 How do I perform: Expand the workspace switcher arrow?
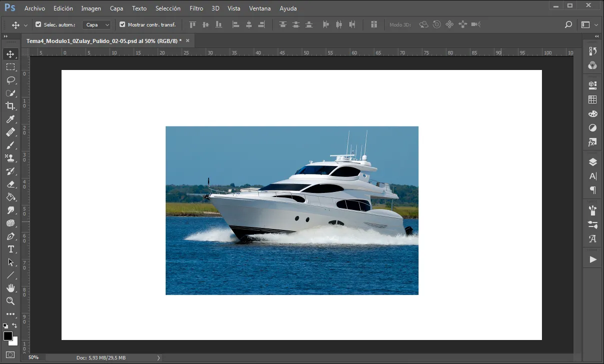pyautogui.click(x=596, y=24)
